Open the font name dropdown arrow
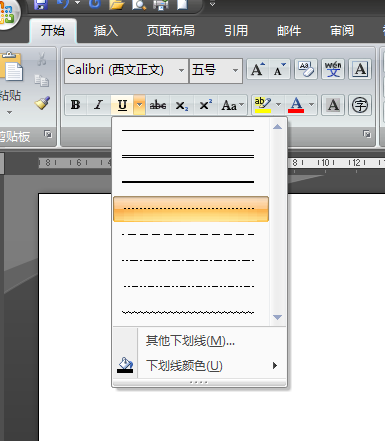The width and height of the screenshot is (385, 441). [181, 70]
